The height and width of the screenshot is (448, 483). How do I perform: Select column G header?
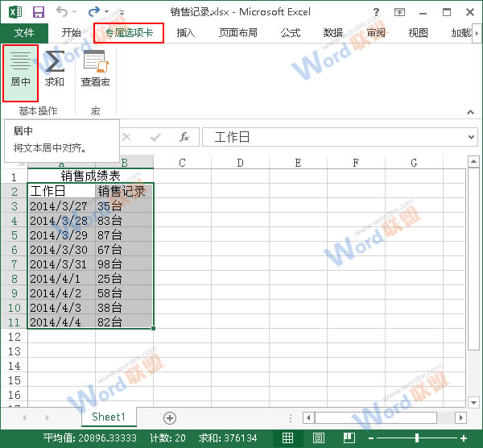pyautogui.click(x=414, y=163)
